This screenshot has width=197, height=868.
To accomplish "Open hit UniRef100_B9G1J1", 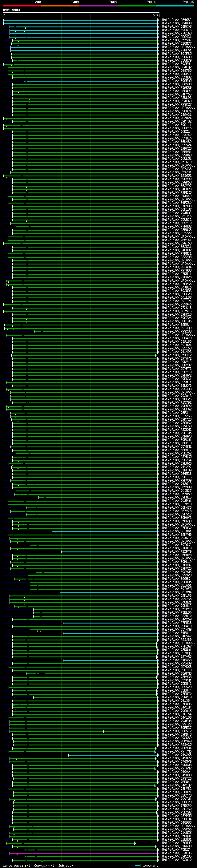I will coord(177,125).
